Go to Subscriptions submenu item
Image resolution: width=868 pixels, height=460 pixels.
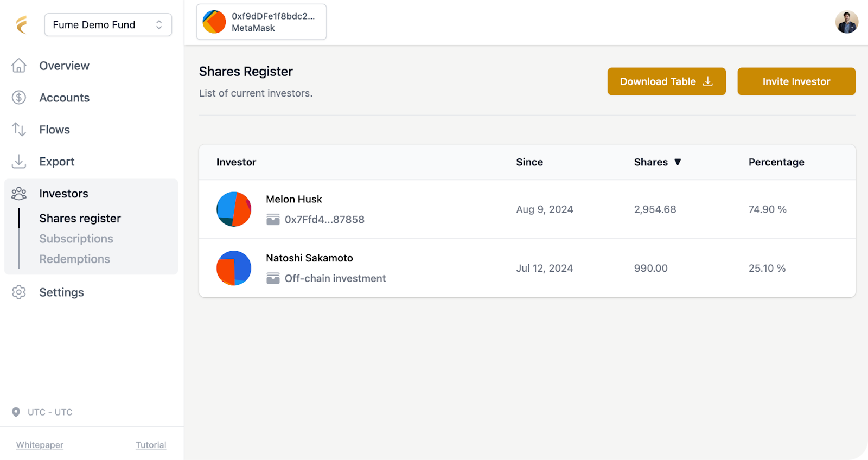[76, 239]
